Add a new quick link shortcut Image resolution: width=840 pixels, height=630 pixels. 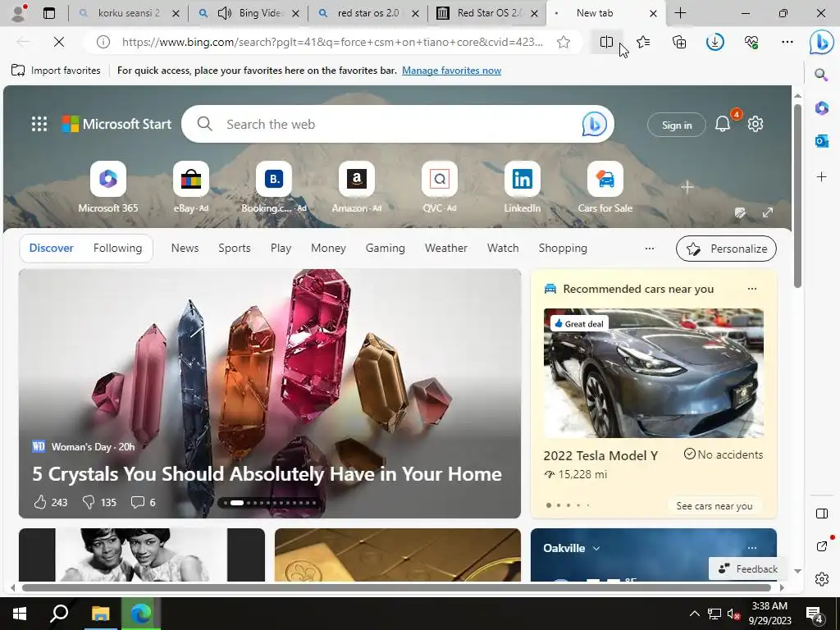point(687,187)
